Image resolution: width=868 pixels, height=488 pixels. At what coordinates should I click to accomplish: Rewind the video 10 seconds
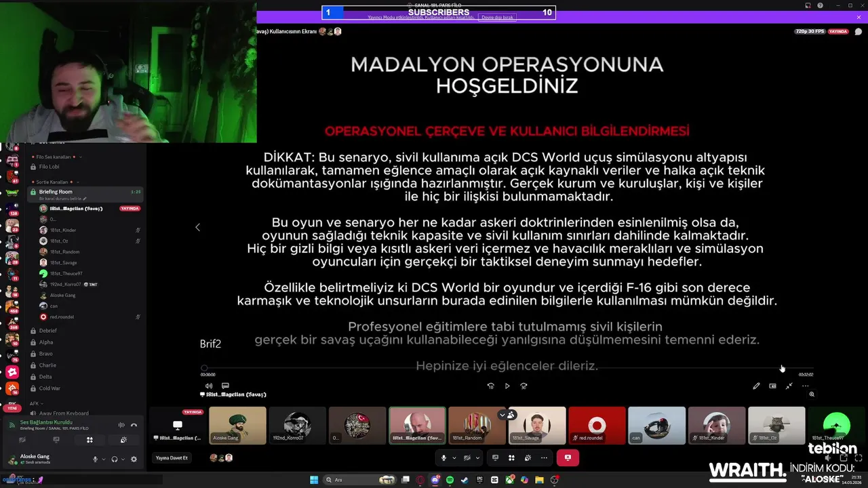(x=490, y=386)
